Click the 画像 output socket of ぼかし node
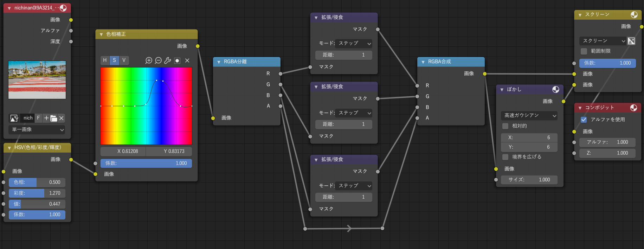The width and height of the screenshot is (644, 249). pyautogui.click(x=563, y=101)
